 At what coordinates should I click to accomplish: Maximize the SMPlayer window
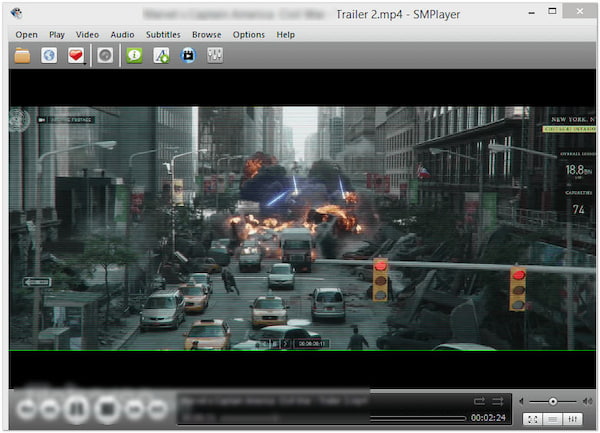(x=552, y=11)
